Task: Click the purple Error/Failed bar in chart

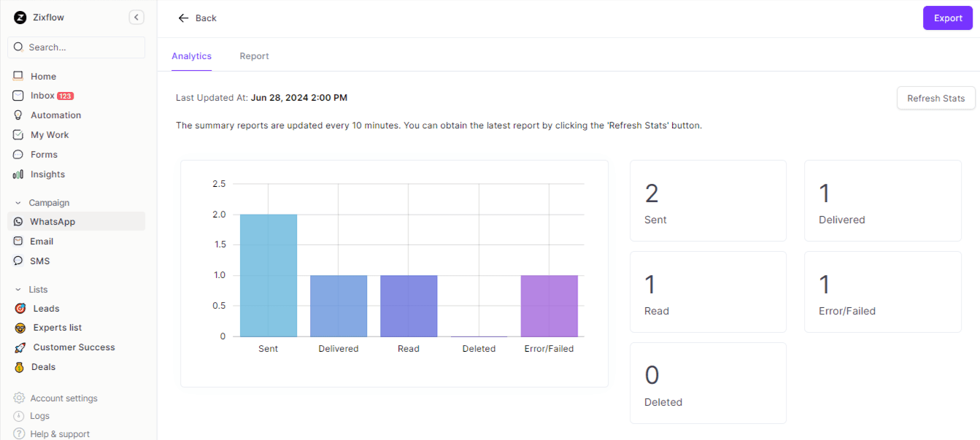Action: (x=549, y=306)
